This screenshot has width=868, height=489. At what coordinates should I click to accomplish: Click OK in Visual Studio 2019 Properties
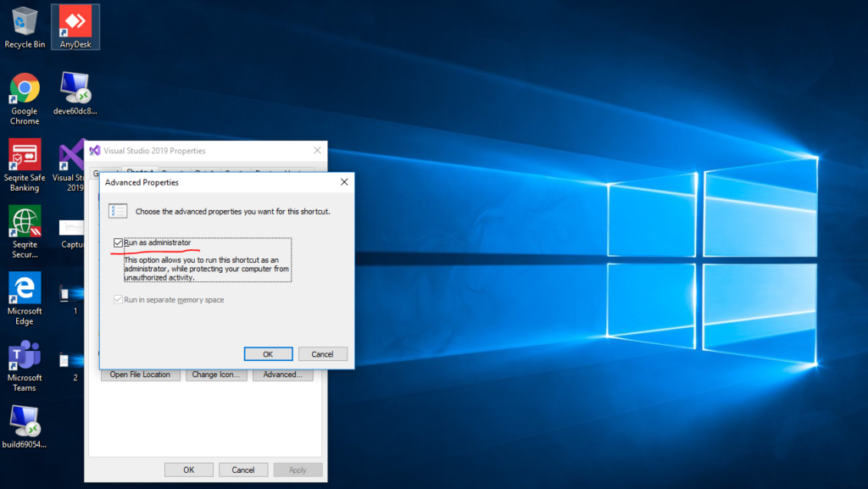pos(189,470)
